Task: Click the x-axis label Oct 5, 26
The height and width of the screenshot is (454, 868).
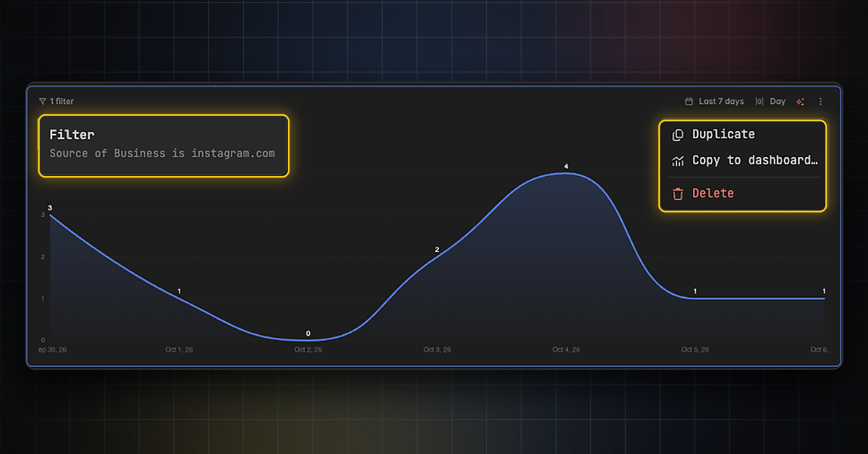Action: coord(695,350)
